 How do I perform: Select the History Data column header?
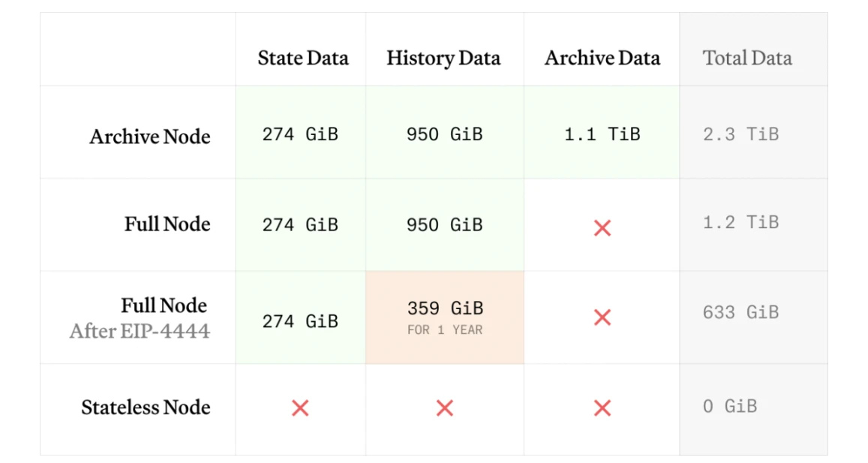[x=443, y=59]
